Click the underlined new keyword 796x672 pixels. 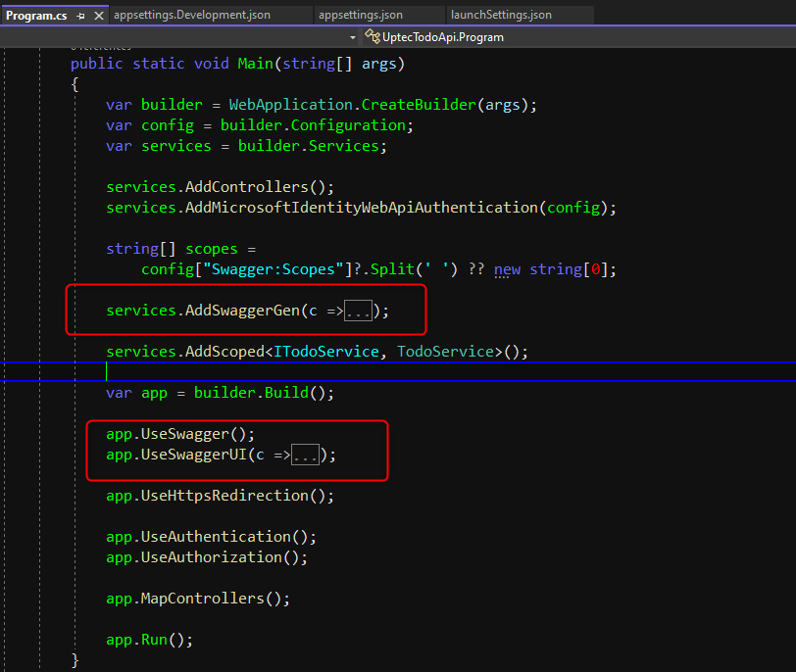507,269
